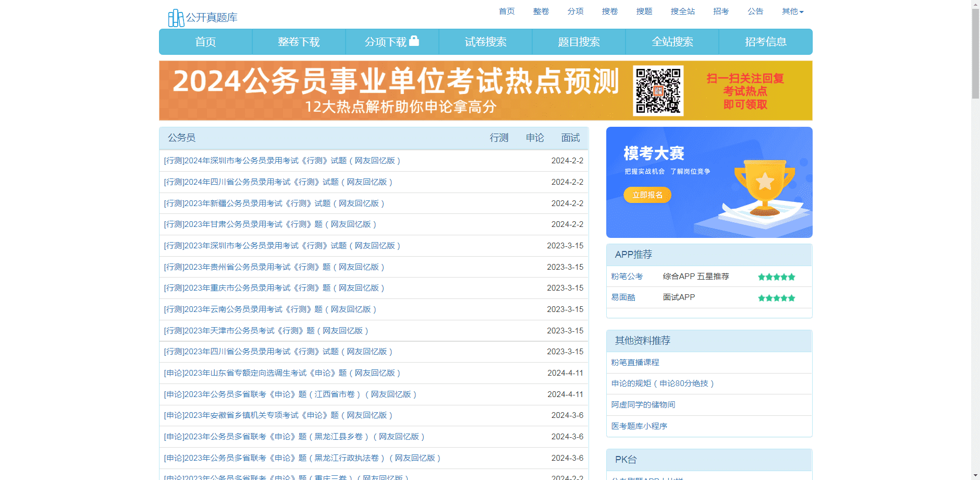The image size is (980, 480).
Task: Click the QR code in the banner
Action: (658, 90)
